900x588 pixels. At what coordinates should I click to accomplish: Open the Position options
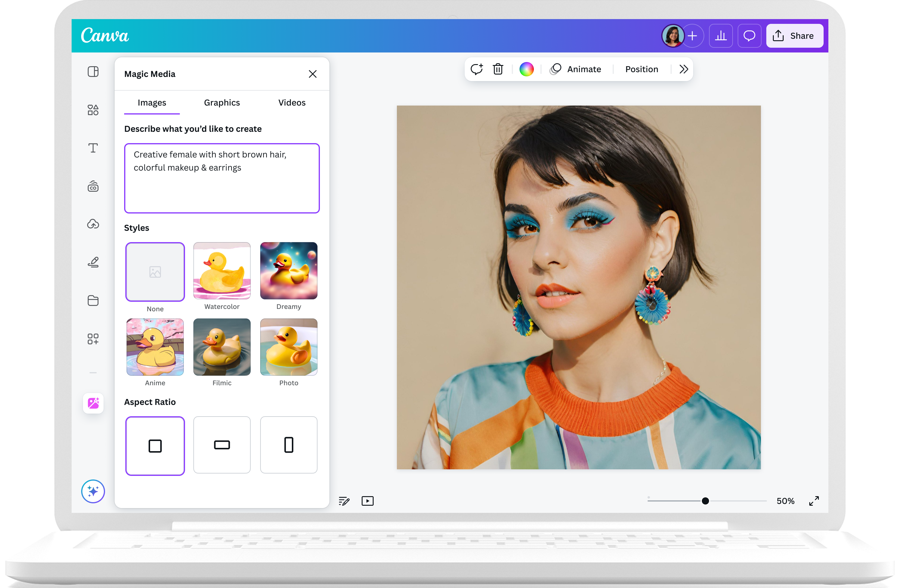pos(641,69)
